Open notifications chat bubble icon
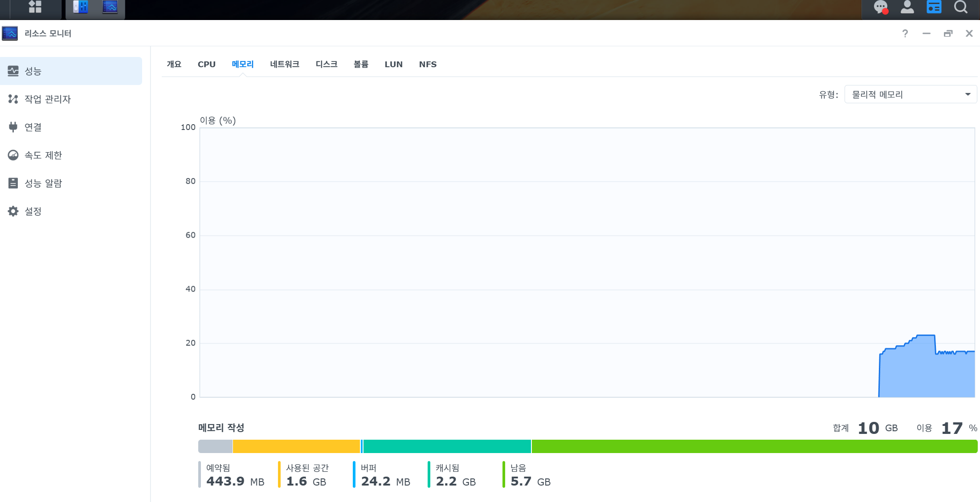 [x=881, y=7]
